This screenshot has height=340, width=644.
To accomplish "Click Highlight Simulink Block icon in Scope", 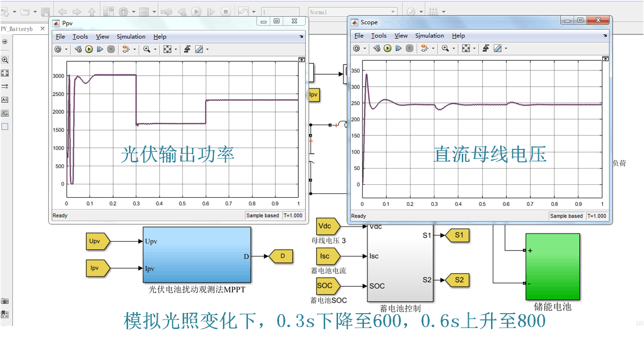I will (424, 48).
